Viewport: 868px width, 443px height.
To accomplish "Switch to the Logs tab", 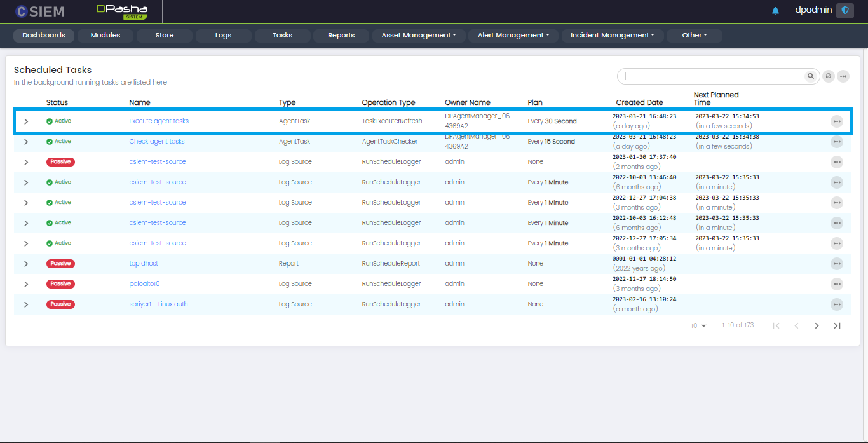I will [x=223, y=36].
